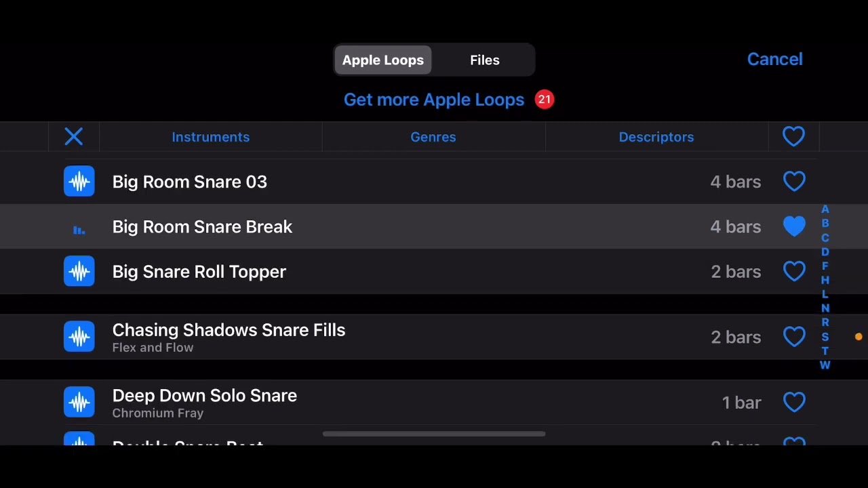Jump to letter T in index

click(825, 351)
